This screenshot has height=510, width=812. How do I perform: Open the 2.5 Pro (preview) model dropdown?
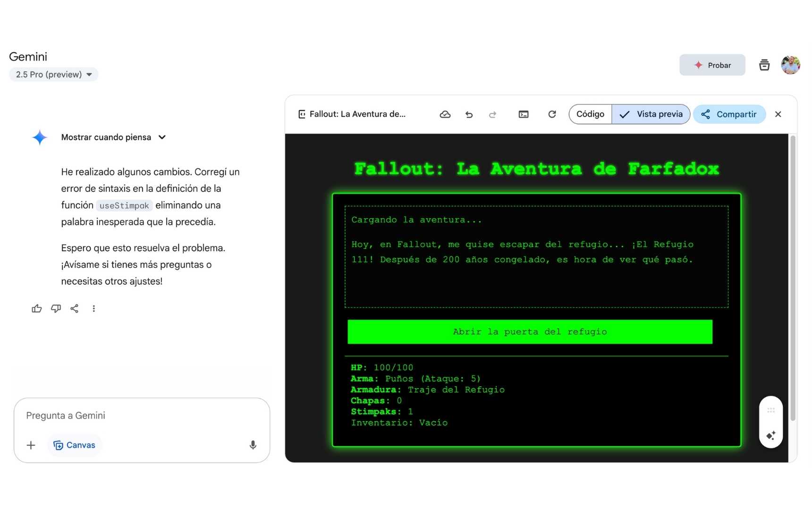pos(54,75)
